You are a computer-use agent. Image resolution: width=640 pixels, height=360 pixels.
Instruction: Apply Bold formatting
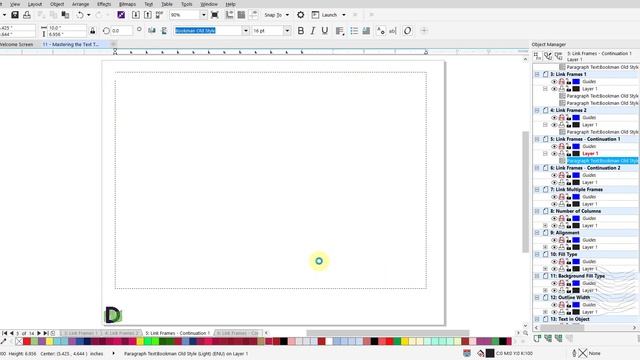[301, 31]
